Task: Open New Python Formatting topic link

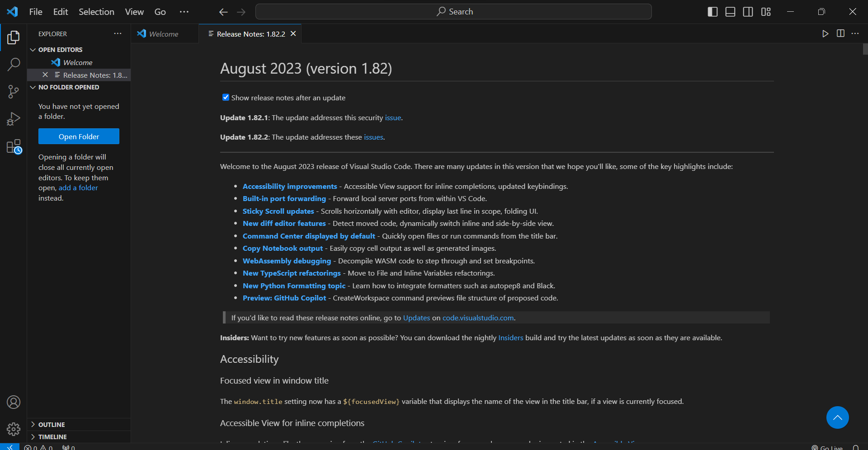Action: 294,286
